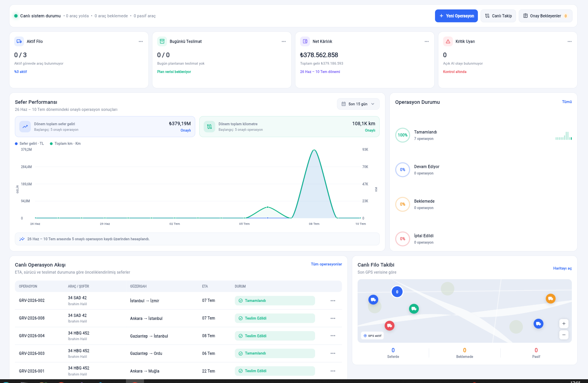Click the Tamamlandı mini bar chart
Viewport: 588px width, 383px height.
tap(564, 136)
